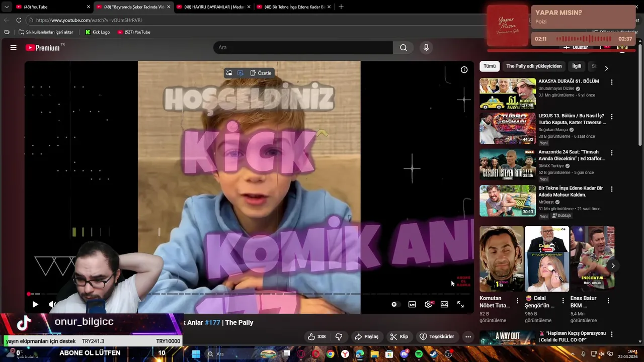Close the HAYIRLI BAYRAMLAR tab

tap(249, 7)
